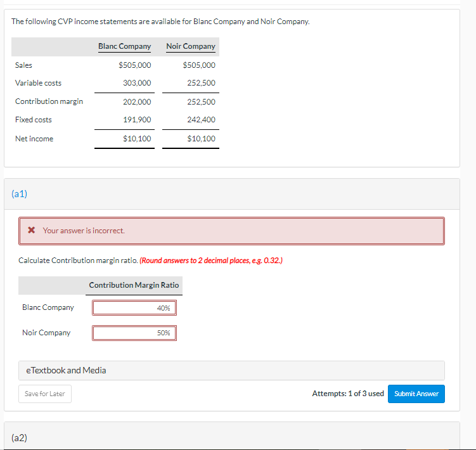
Task: Click the Contribution Margin Ratio header
Action: click(x=134, y=285)
